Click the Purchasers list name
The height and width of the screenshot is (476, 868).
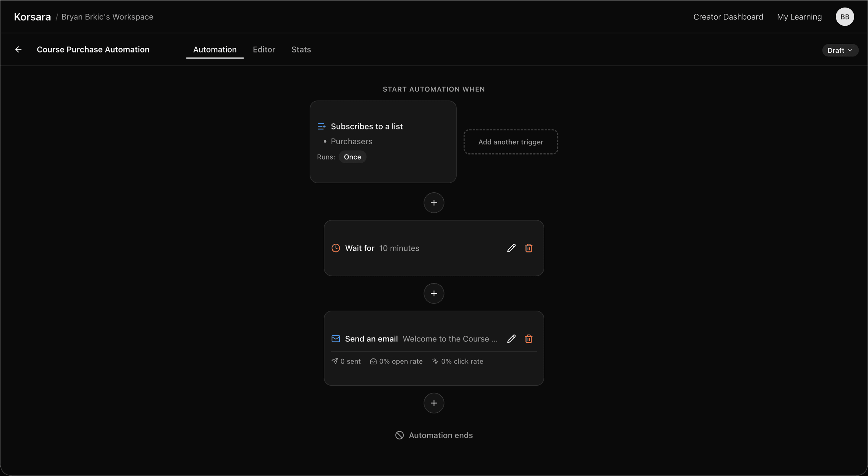351,141
